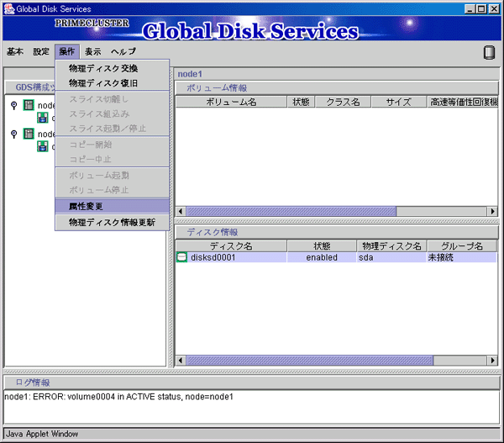Click the volume table right scroll arrow

click(x=492, y=211)
